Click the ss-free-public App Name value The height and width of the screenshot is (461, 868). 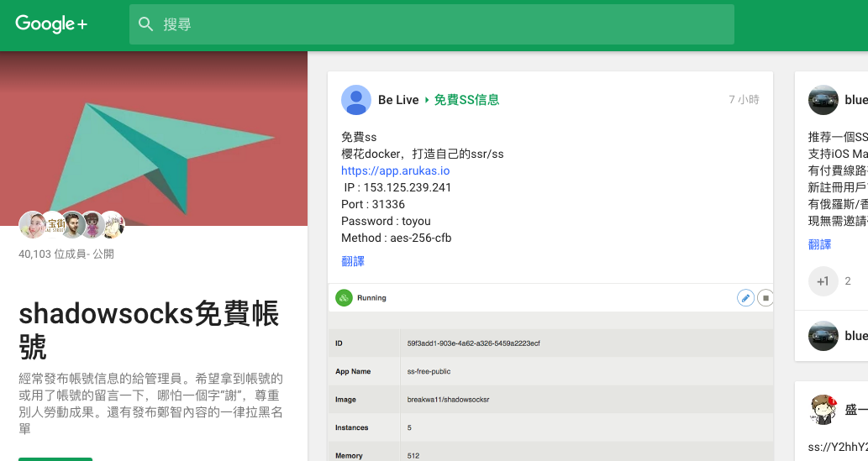[429, 371]
